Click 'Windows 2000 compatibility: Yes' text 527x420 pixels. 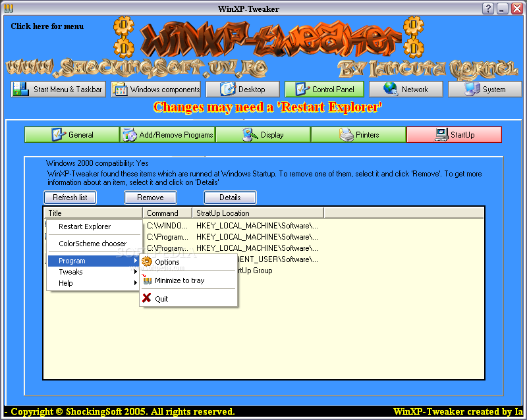pyautogui.click(x=97, y=163)
